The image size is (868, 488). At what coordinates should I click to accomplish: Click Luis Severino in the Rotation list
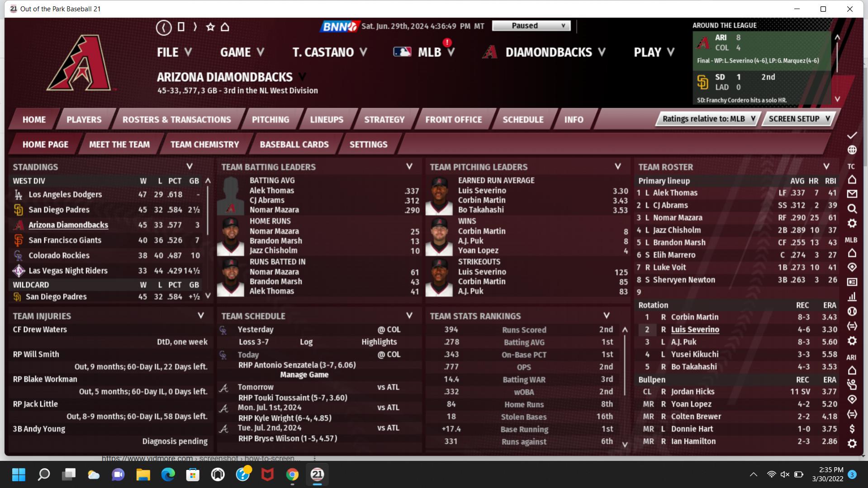695,329
